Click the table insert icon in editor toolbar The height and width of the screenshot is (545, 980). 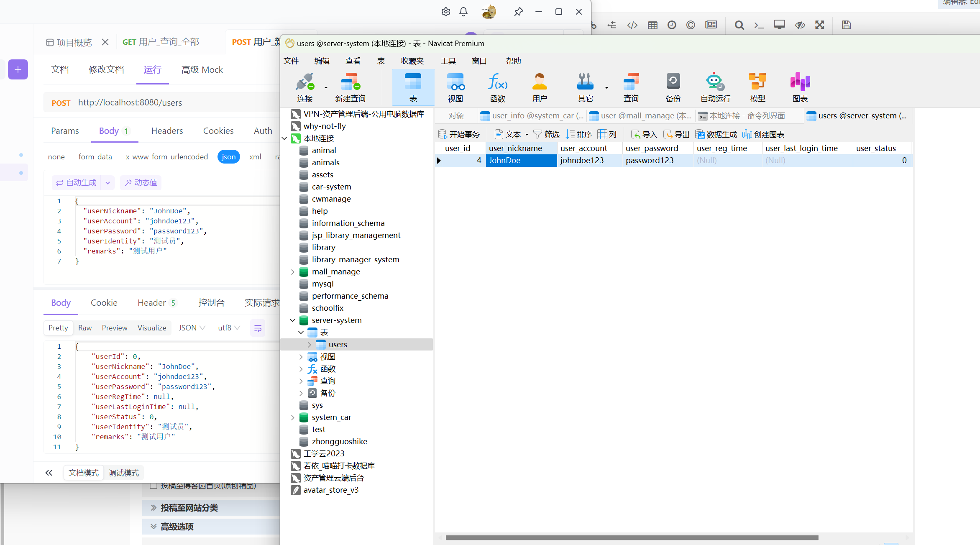(x=652, y=25)
